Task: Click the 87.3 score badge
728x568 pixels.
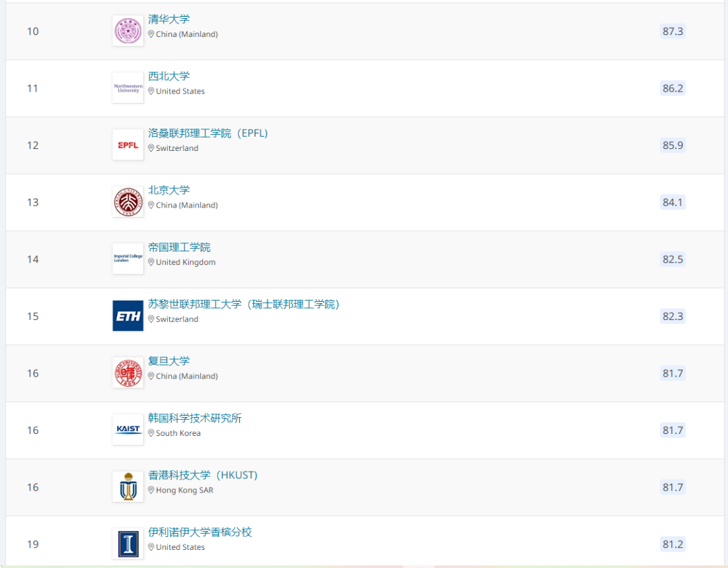Action: click(x=672, y=31)
